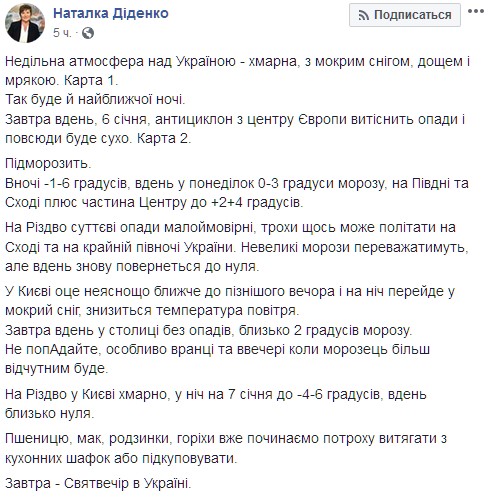
Task: Open the three-dots post options menu
Action: point(476,11)
